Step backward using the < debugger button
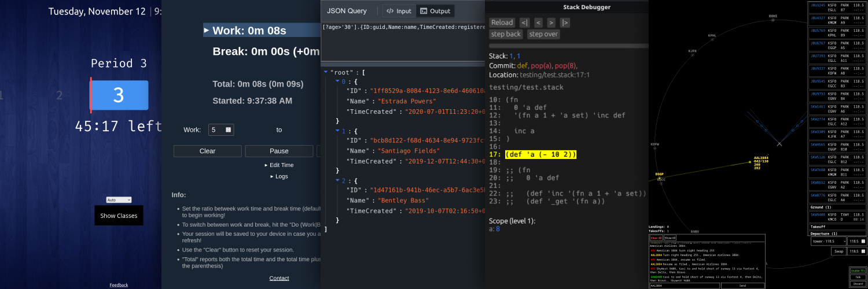The width and height of the screenshot is (868, 289). click(538, 23)
